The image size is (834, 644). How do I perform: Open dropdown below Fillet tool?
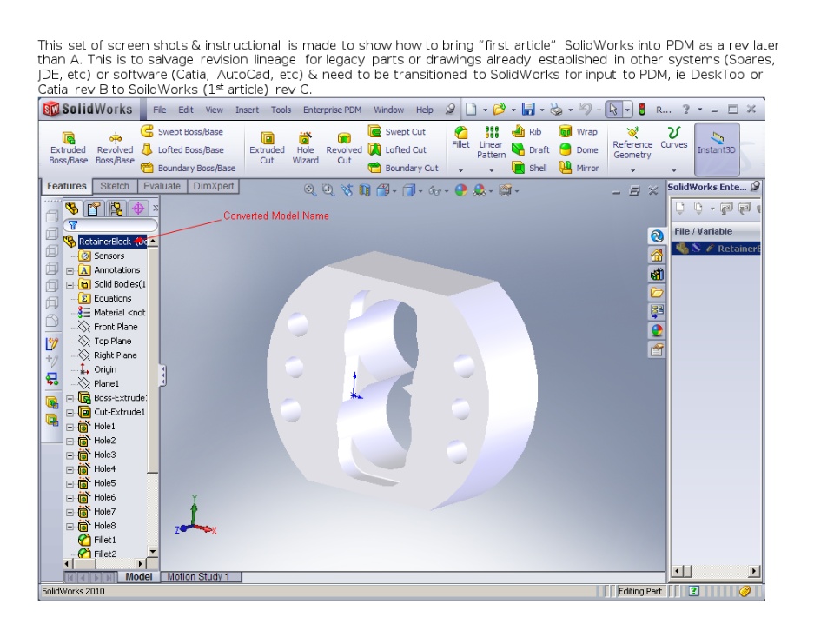pyautogui.click(x=460, y=170)
